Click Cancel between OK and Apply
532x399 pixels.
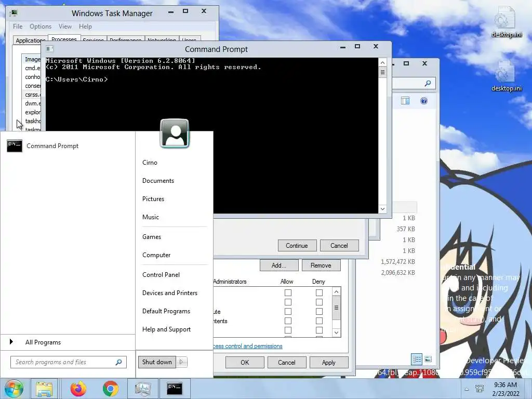click(287, 362)
